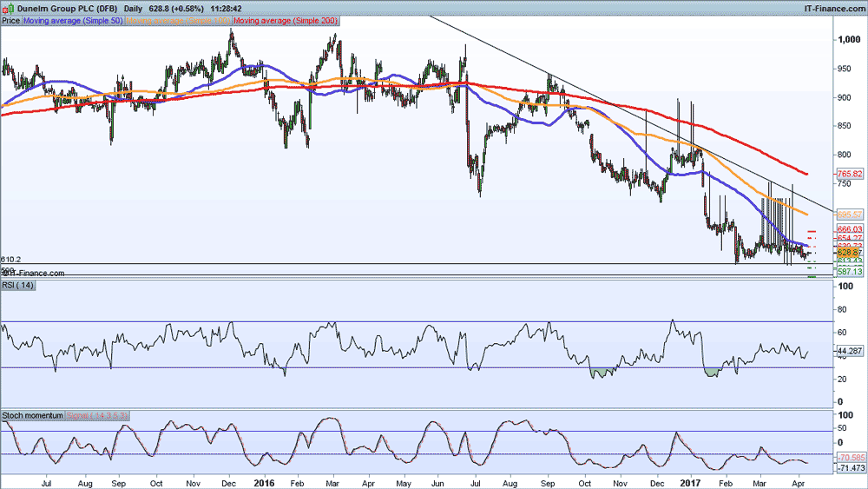Click the RSI axis label 60
The image size is (868, 489).
coord(842,333)
